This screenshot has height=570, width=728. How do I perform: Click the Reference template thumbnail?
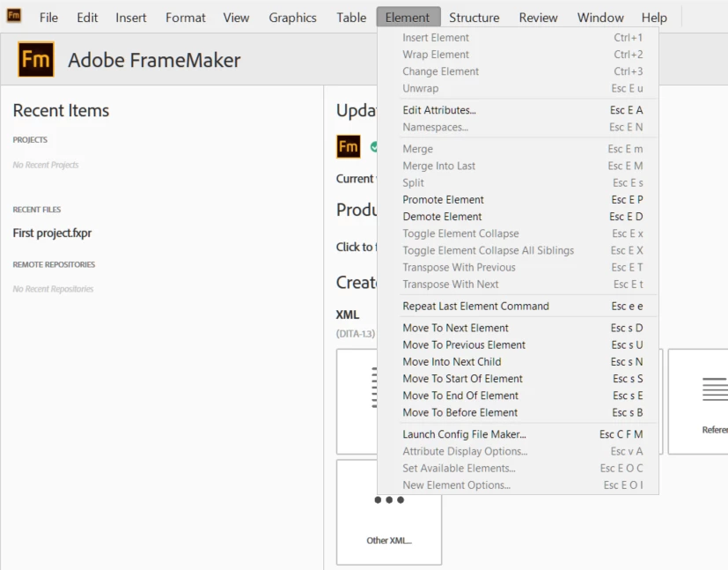tap(698, 402)
